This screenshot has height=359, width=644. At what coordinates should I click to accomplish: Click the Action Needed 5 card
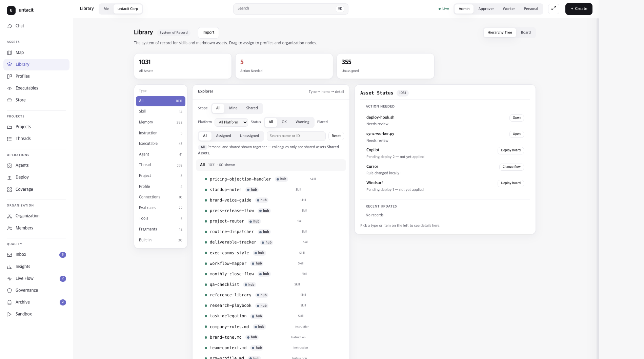click(284, 66)
